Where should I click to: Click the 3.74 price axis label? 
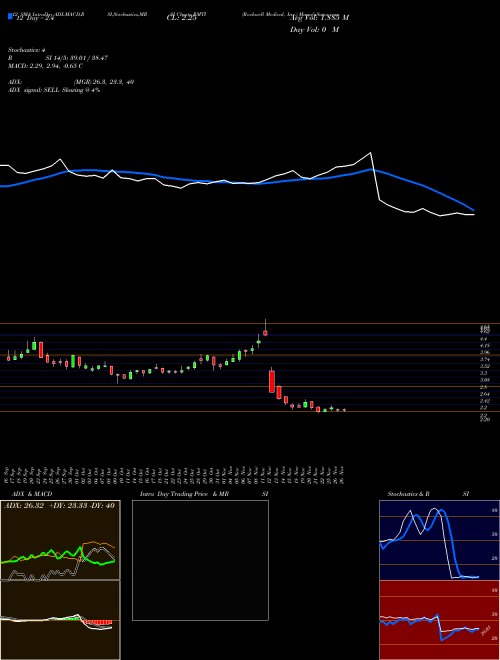point(484,359)
